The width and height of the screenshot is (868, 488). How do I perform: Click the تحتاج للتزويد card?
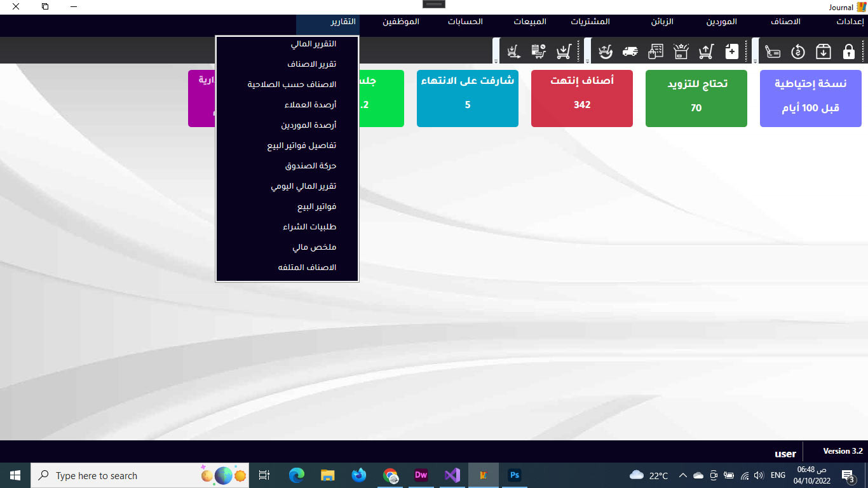(x=696, y=98)
